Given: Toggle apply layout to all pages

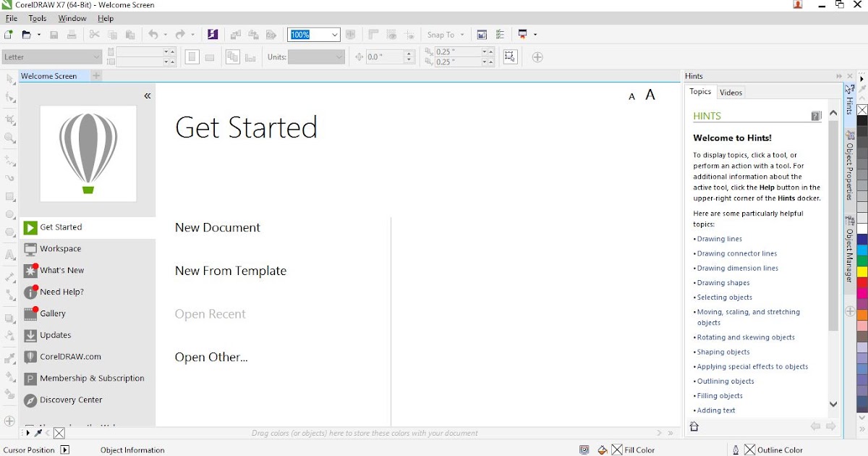Looking at the screenshot, I should click(232, 57).
